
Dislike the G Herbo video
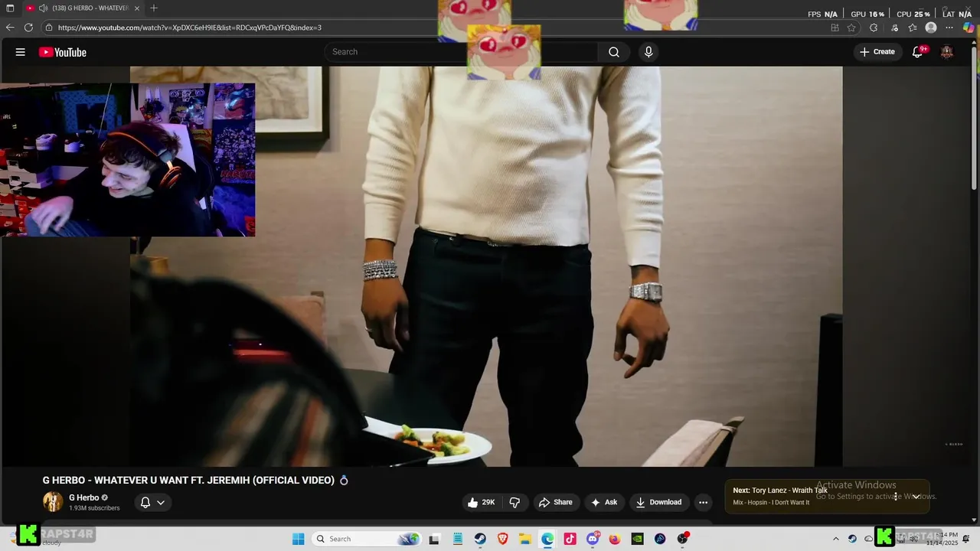pyautogui.click(x=514, y=502)
